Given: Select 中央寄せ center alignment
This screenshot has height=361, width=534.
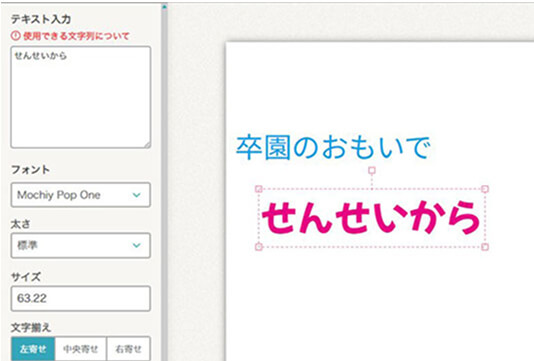Looking at the screenshot, I should click(x=81, y=349).
